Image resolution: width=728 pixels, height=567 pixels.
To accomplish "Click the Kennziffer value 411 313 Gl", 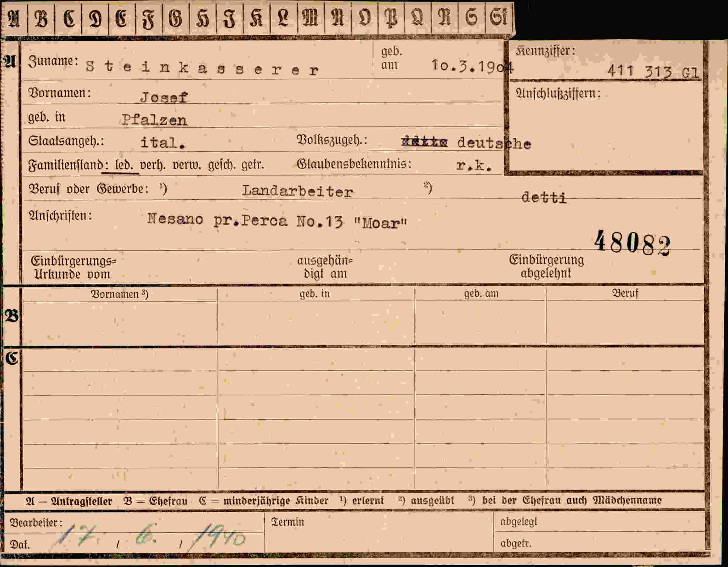I will [653, 71].
